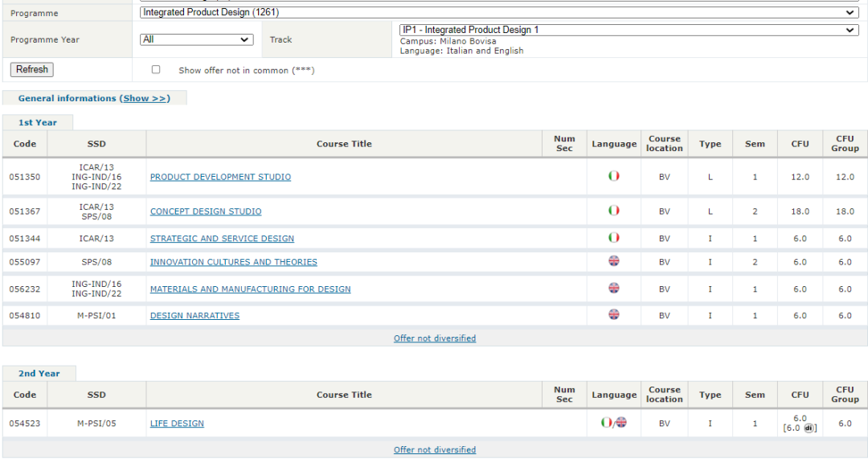This screenshot has width=868, height=463.
Task: Switch to the 1st Year tab
Action: (x=38, y=122)
